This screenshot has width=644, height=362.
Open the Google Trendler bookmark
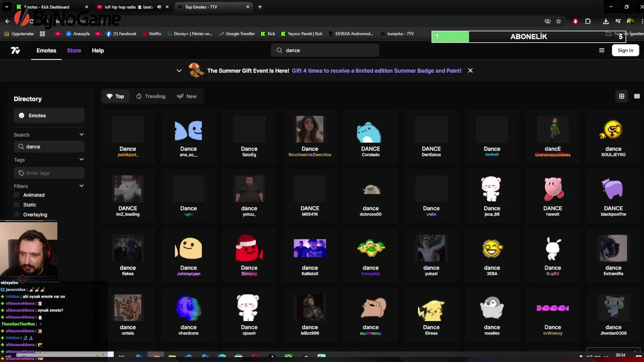pyautogui.click(x=236, y=34)
